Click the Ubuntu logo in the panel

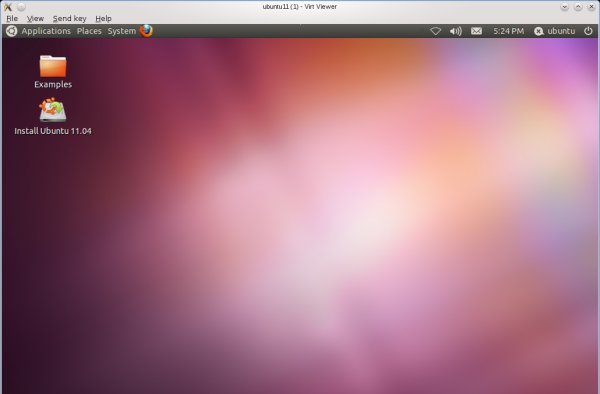tap(11, 31)
